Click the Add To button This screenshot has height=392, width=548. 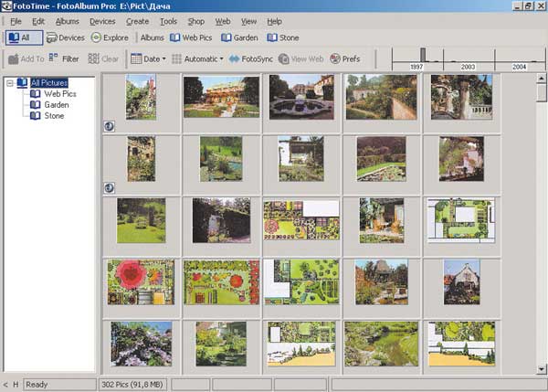click(x=26, y=58)
